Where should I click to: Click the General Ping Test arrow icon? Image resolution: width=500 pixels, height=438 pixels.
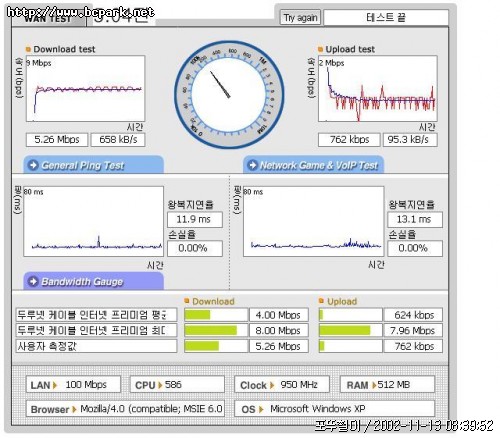33,165
